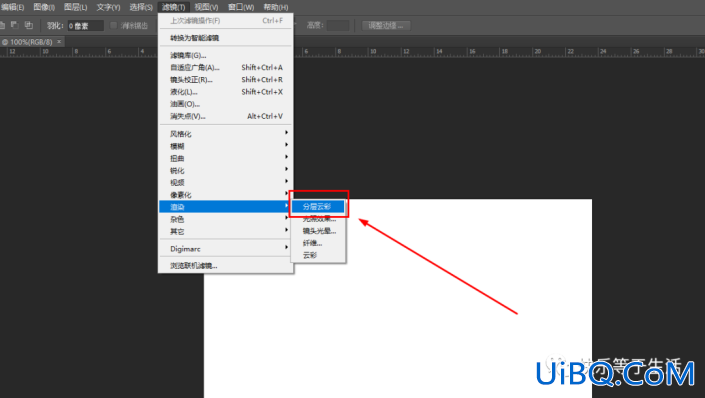The image size is (705, 398).
Task: Open 滤镜库(G)... filter gallery
Action: [226, 55]
